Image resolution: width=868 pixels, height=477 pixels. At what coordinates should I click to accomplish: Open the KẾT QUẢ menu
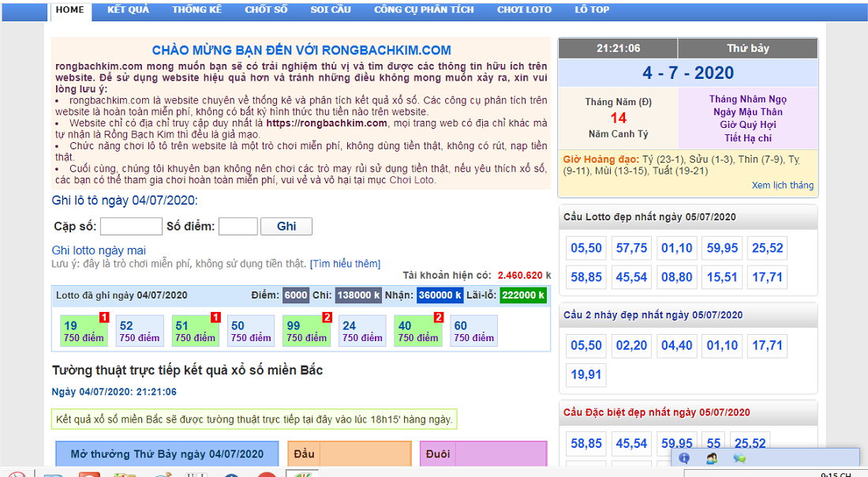128,10
